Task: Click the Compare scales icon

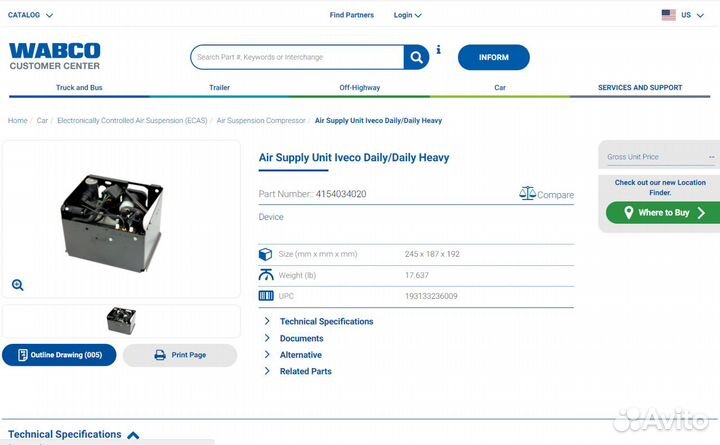Action: (527, 193)
